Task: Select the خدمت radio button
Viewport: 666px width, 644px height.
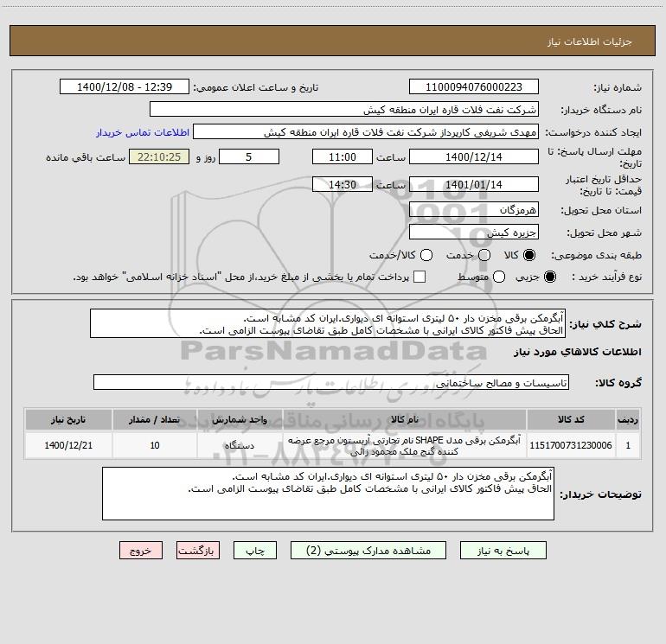Action: tap(484, 255)
